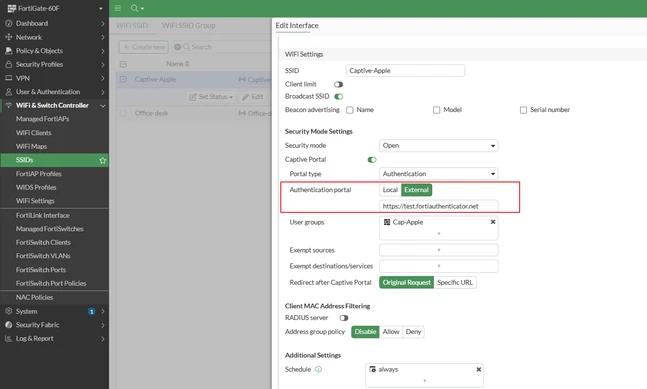Remove the always schedule entry
The height and width of the screenshot is (389, 647).
pyautogui.click(x=479, y=369)
